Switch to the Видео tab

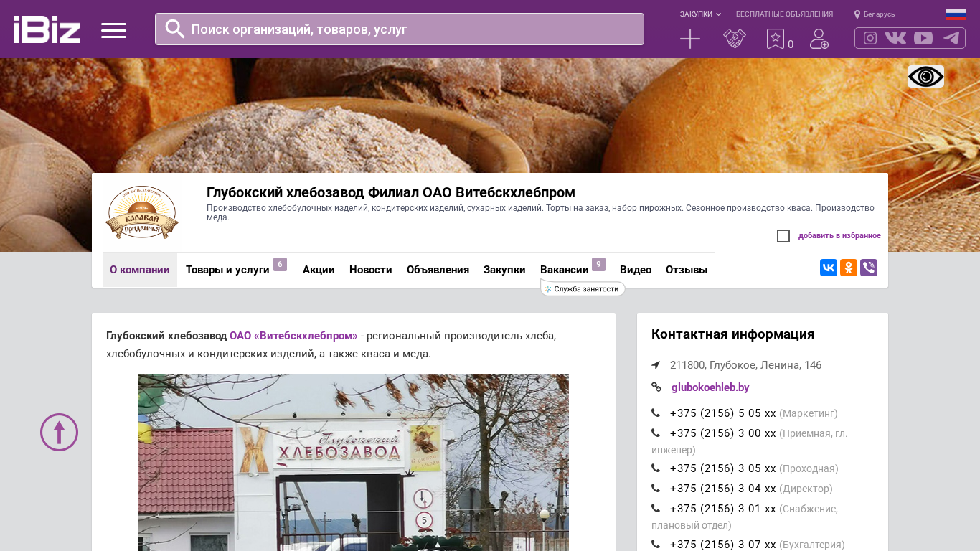tap(636, 270)
